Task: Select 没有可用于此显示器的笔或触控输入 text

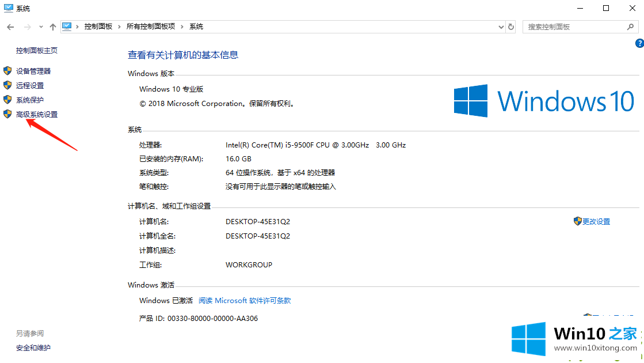Action: (x=280, y=187)
